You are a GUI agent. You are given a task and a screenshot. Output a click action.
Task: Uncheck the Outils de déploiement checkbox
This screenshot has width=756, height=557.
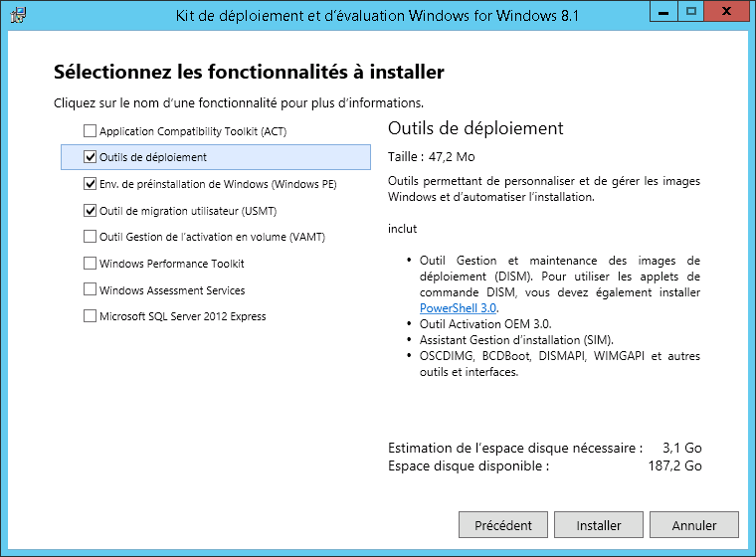[x=91, y=157]
